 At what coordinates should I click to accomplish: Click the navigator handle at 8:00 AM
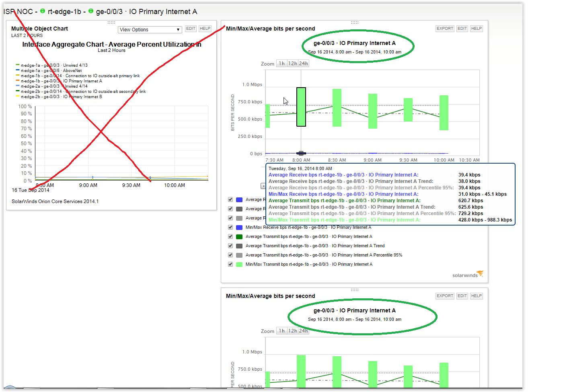click(x=301, y=153)
